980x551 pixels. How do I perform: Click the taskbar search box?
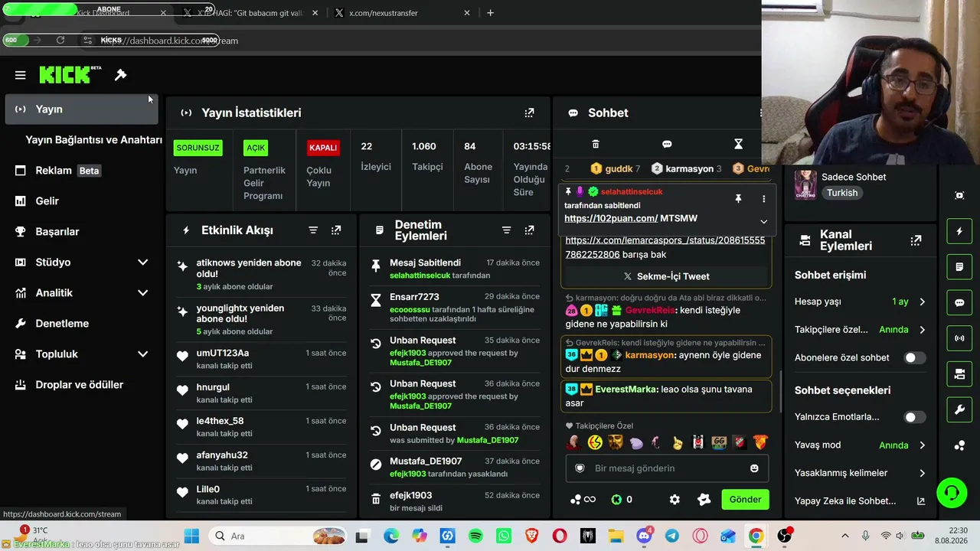point(279,536)
